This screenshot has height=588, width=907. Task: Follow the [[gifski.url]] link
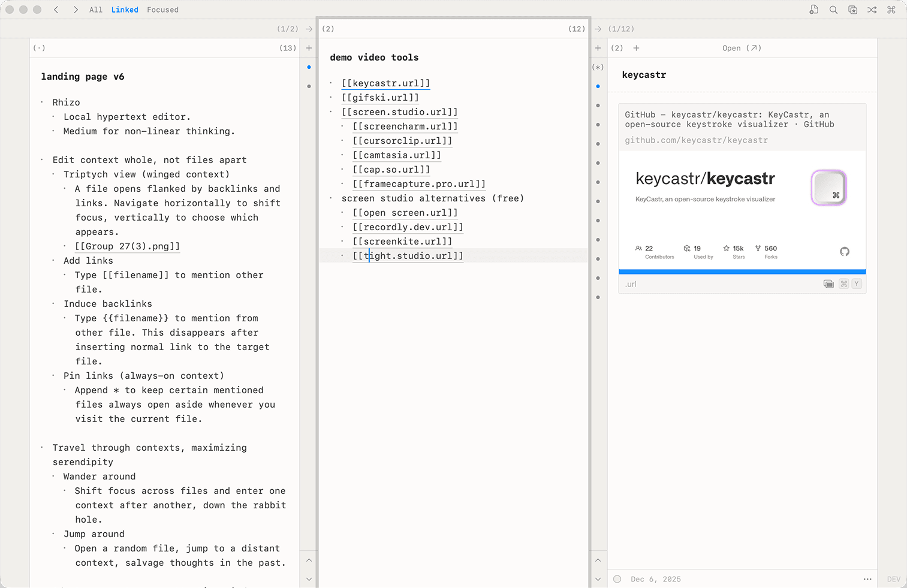[x=380, y=98]
